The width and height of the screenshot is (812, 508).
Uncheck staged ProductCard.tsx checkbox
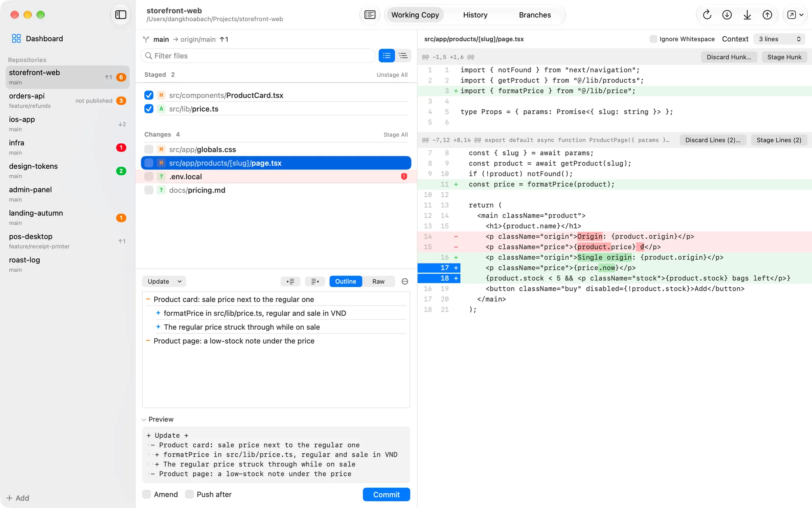[x=149, y=95]
